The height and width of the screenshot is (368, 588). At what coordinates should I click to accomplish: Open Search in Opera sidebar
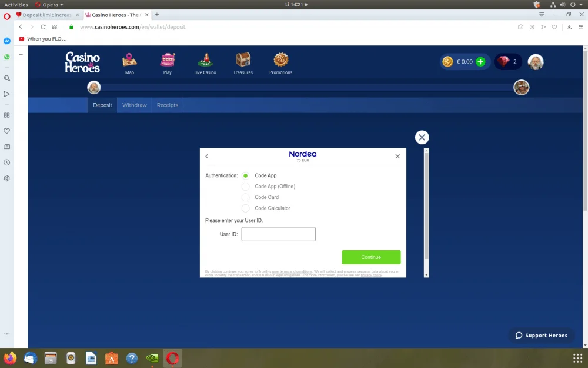(6, 78)
